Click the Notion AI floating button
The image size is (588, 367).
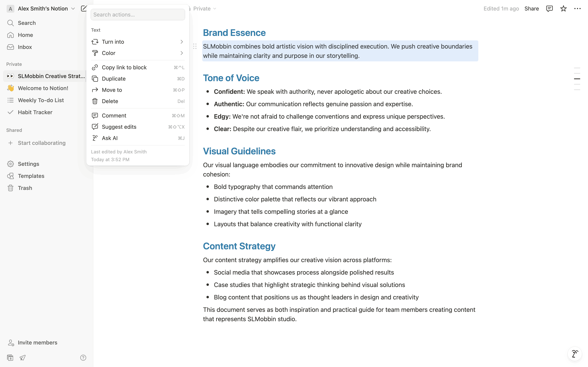click(575, 354)
